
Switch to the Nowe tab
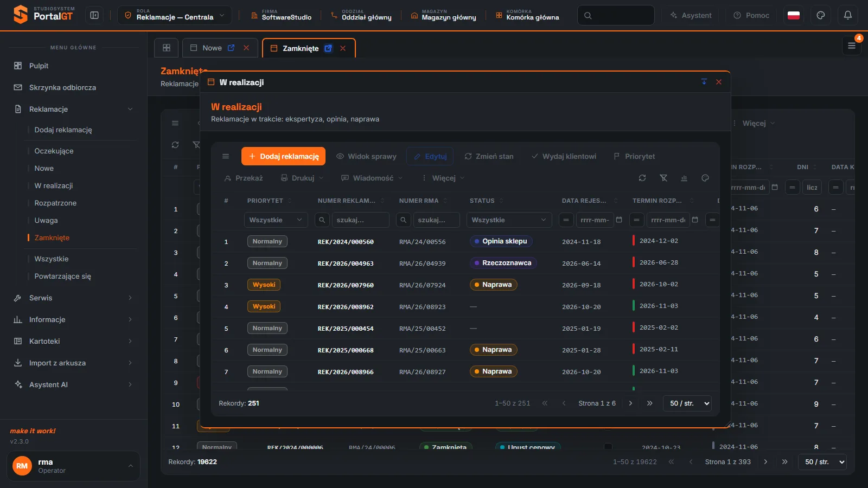click(212, 48)
